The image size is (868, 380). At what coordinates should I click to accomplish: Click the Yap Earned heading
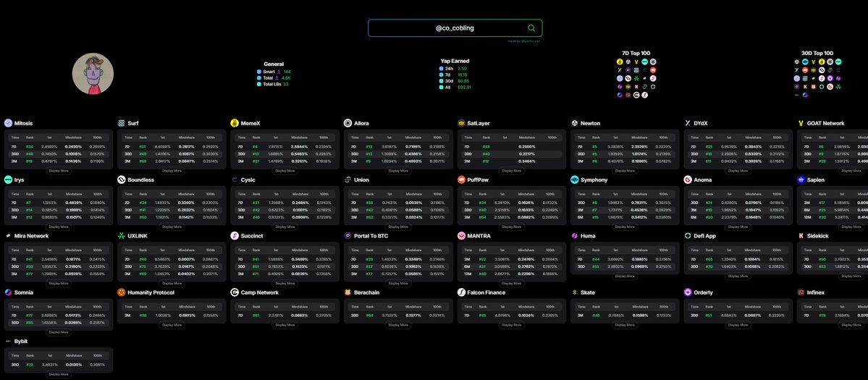(x=455, y=61)
